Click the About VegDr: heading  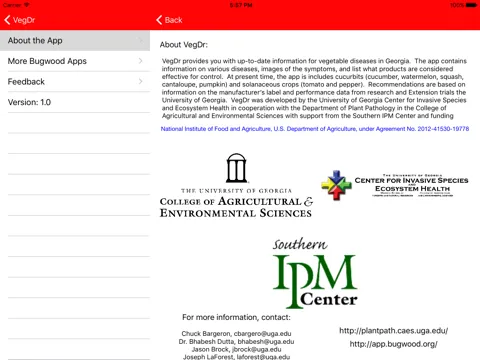(x=184, y=45)
